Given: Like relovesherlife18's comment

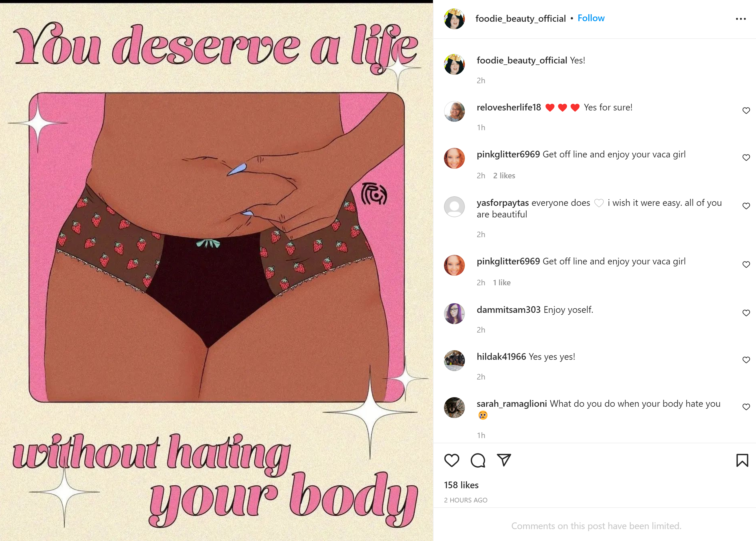Looking at the screenshot, I should click(746, 110).
